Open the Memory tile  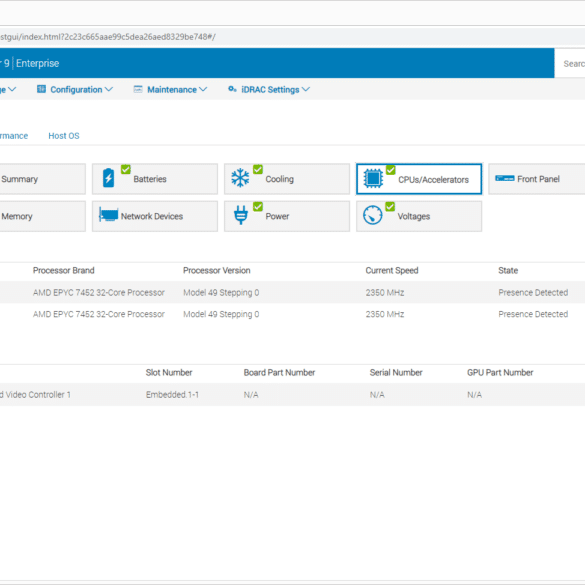[42, 216]
